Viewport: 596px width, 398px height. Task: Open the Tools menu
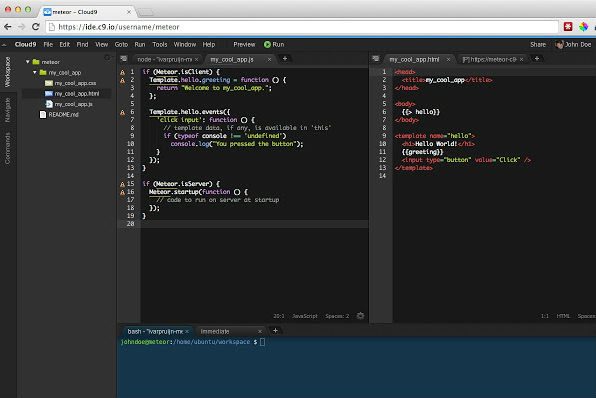point(160,44)
